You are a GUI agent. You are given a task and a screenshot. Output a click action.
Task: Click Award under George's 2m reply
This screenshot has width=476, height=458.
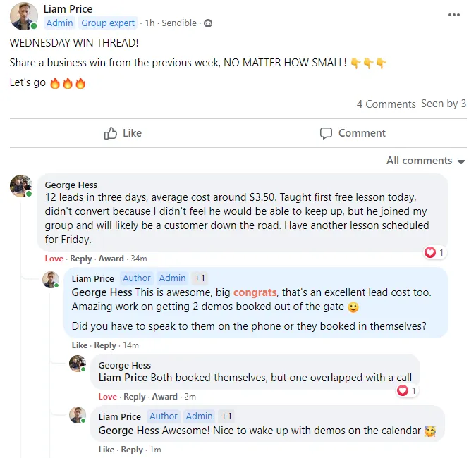(165, 397)
